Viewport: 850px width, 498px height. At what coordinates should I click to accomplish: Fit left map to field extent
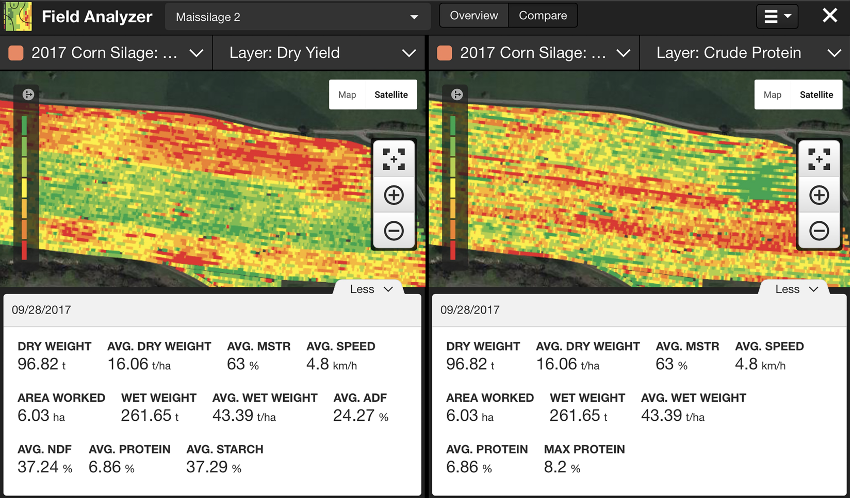click(394, 159)
